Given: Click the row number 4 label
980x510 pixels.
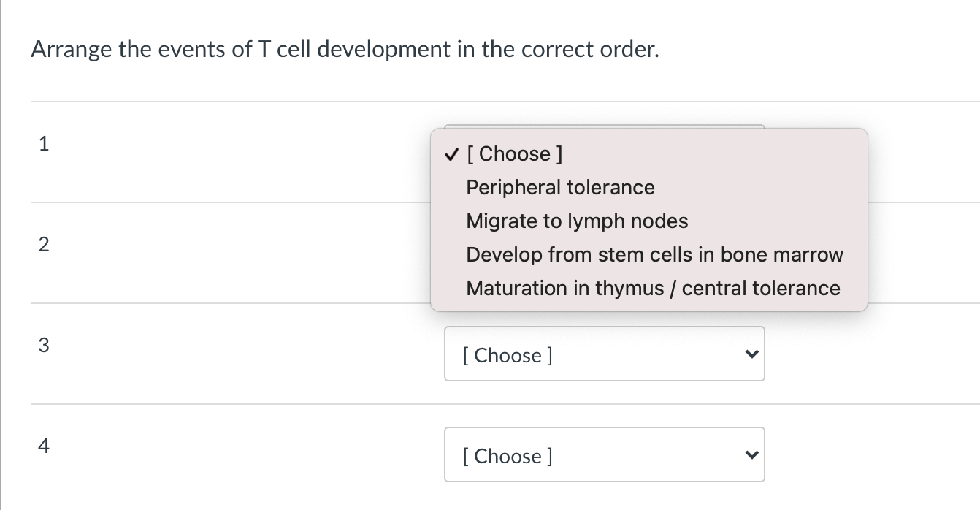Looking at the screenshot, I should click(44, 446).
